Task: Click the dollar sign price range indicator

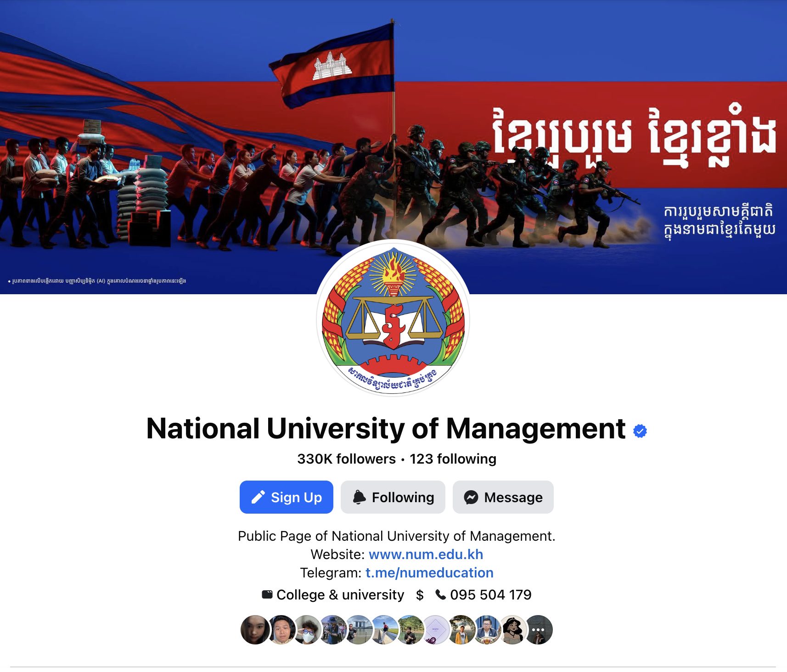Action: pos(420,595)
